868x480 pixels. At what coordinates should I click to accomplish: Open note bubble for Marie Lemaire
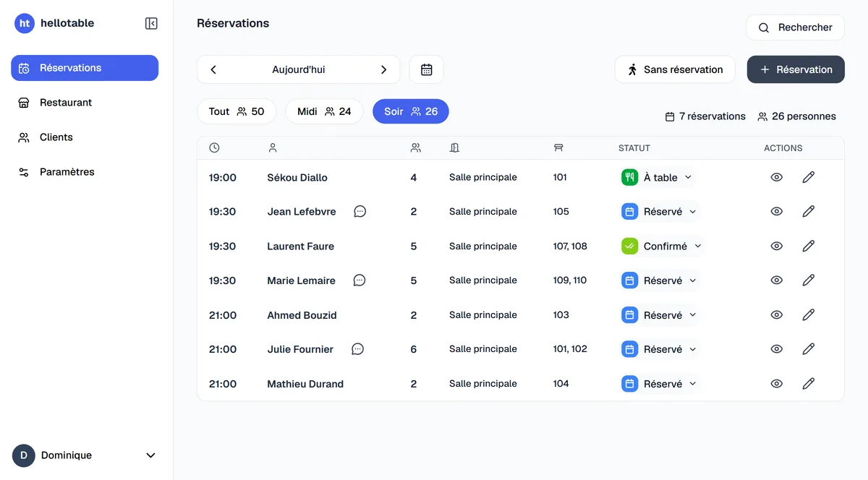pos(359,280)
